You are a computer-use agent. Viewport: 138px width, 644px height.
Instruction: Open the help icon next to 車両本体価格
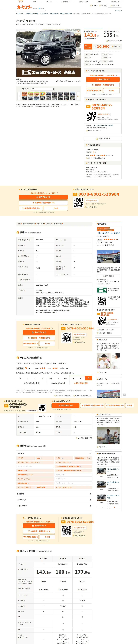pos(118,31)
